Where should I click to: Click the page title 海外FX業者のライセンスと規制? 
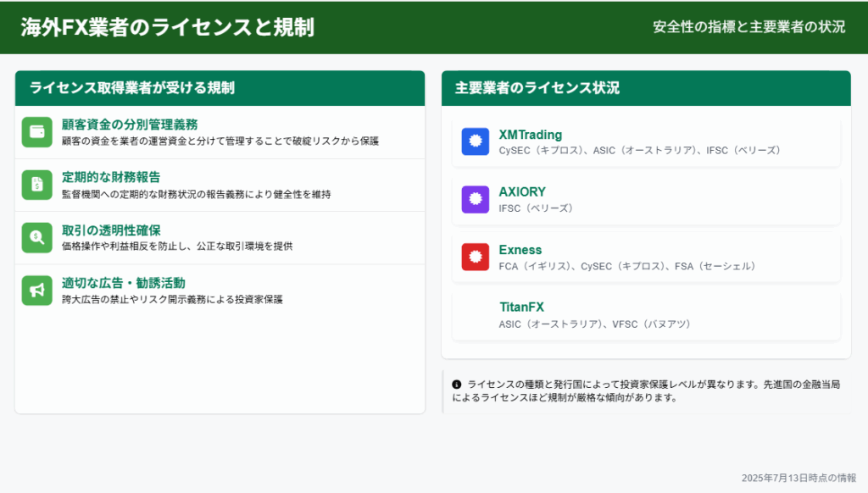tap(167, 27)
